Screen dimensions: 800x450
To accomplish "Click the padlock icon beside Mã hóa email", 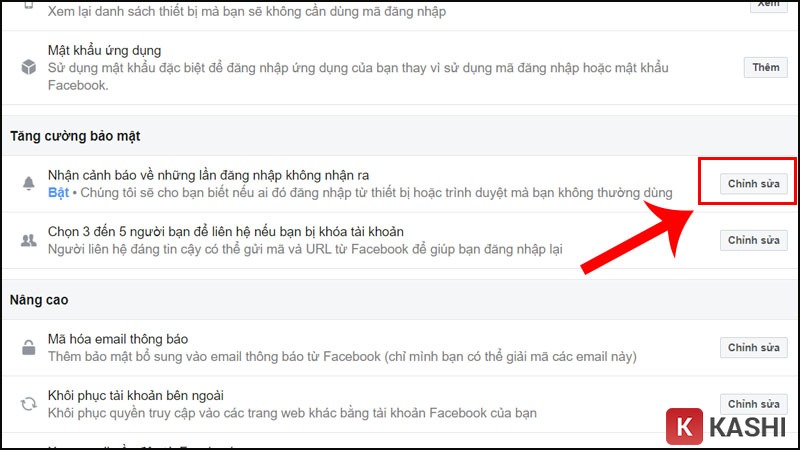I will 27,347.
